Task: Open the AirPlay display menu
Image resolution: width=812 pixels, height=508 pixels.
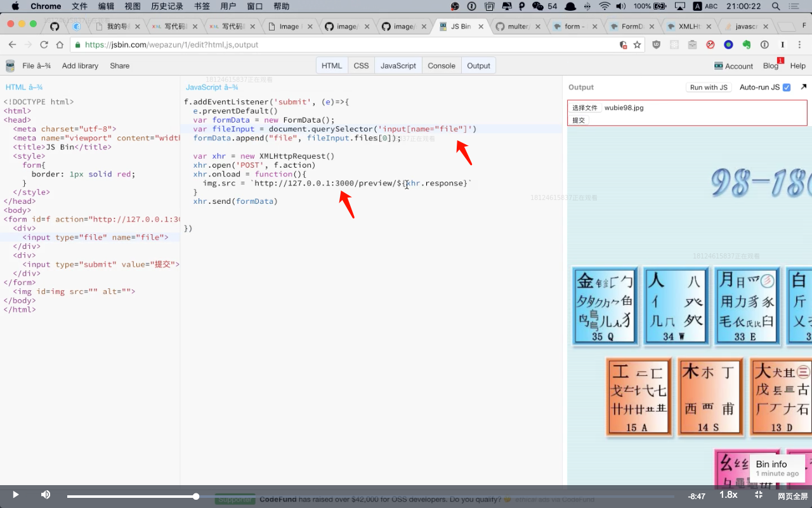Action: pyautogui.click(x=680, y=6)
